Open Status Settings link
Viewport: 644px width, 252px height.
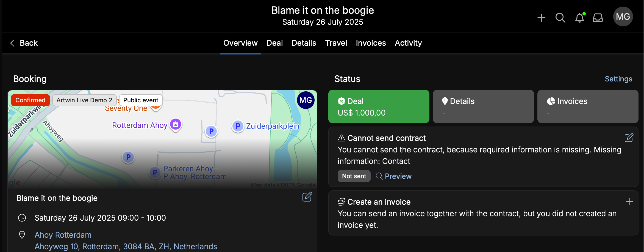(618, 79)
